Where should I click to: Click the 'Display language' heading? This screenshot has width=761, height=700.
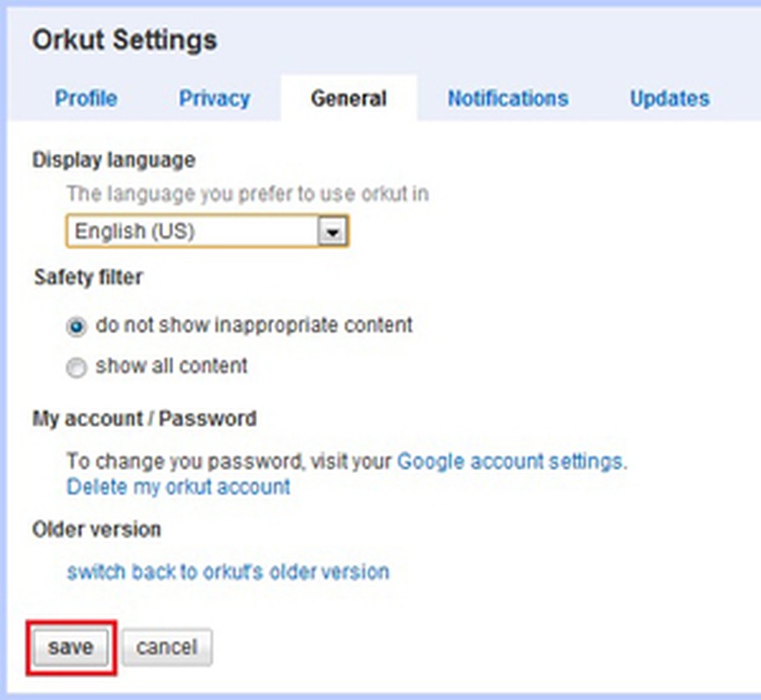(x=114, y=160)
